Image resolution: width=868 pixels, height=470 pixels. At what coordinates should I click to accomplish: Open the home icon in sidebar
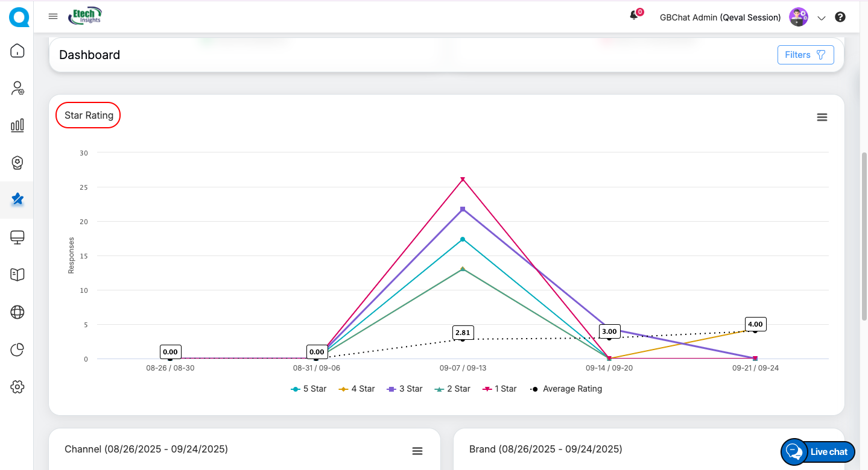(x=17, y=51)
